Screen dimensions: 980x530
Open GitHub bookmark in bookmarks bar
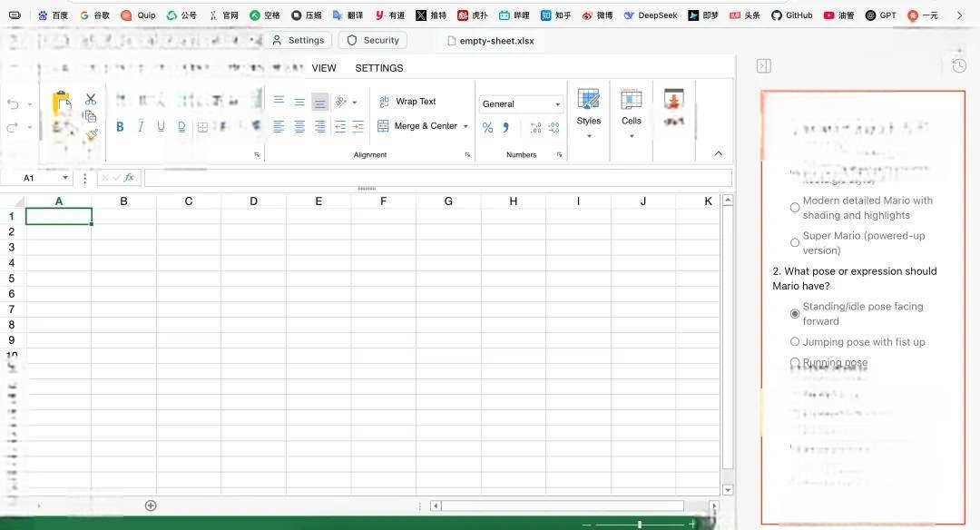coord(792,15)
